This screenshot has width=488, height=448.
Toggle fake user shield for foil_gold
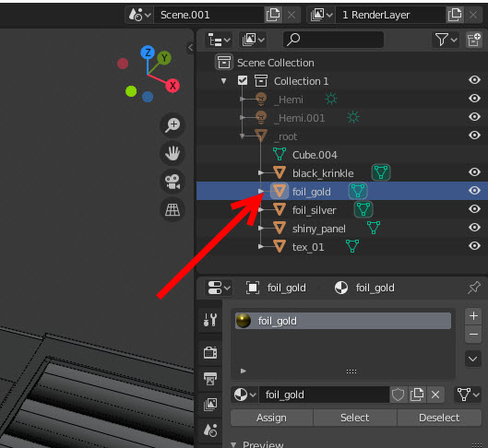tap(398, 395)
